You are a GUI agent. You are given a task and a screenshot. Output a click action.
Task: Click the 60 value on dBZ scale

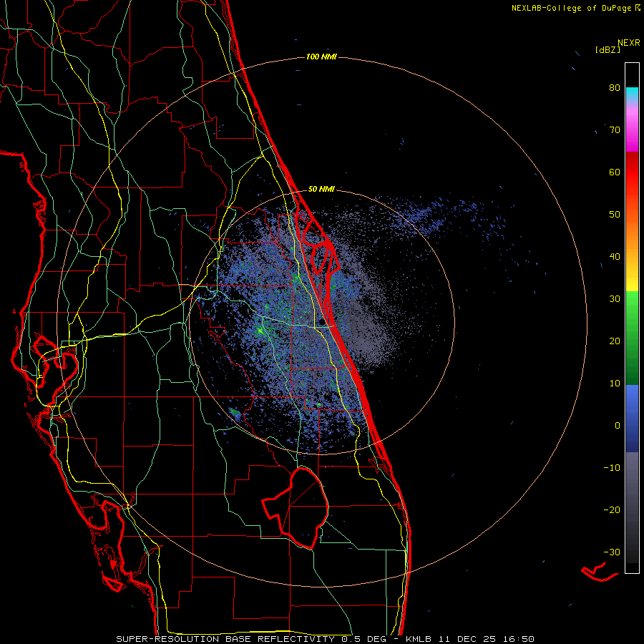(615, 172)
